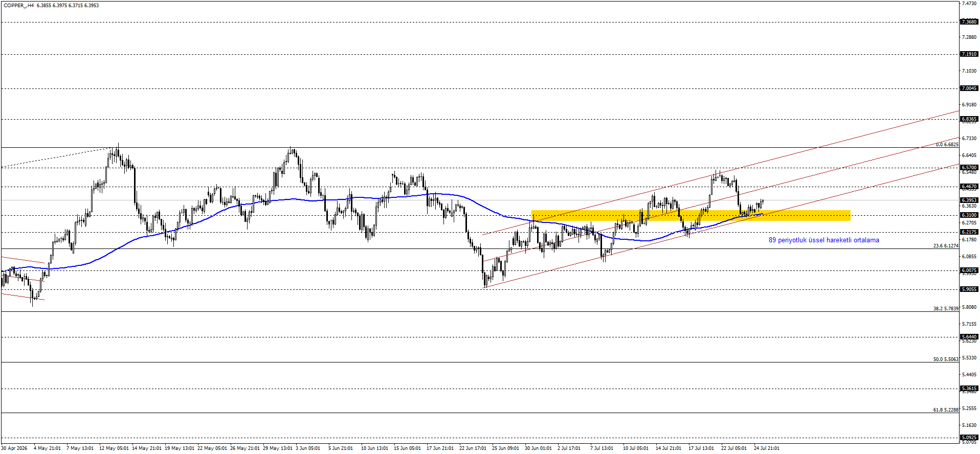Screen dimensions: 980x454
Task: Click the yellow highlighted support zone rectangle
Action: point(691,215)
